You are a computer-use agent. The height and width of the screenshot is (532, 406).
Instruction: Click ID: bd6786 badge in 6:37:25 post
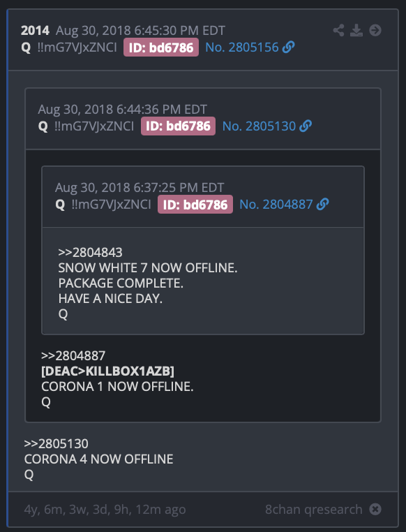[195, 205]
